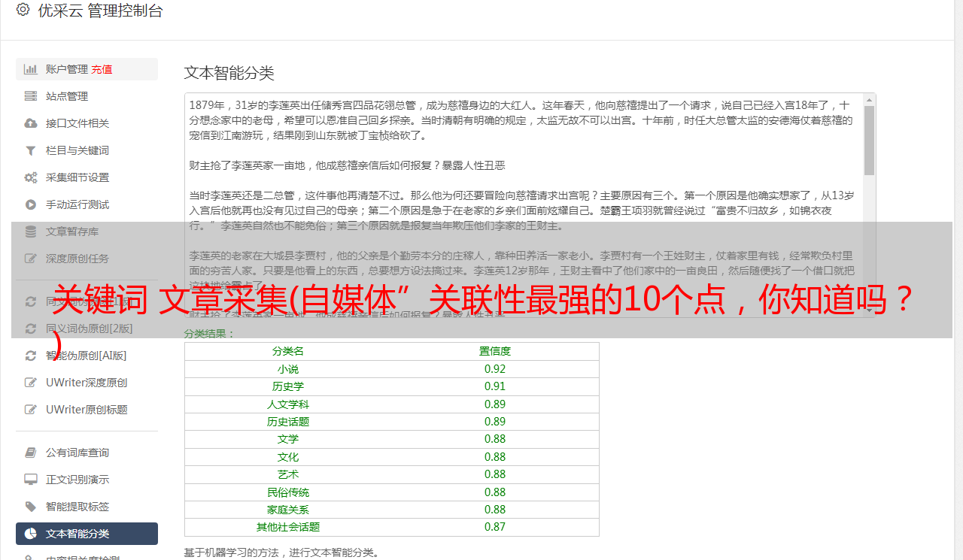Click the bar chart icon for 账户管理
Image resolution: width=963 pixels, height=560 pixels.
pos(31,69)
